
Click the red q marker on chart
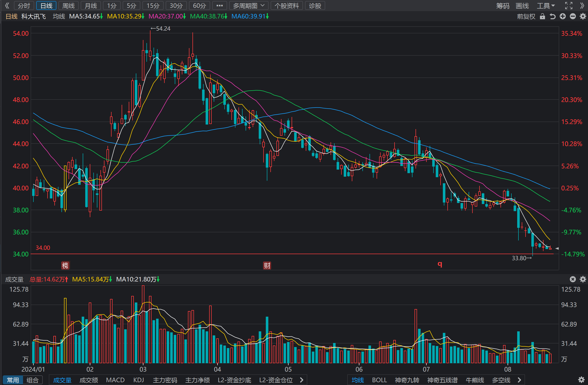click(x=440, y=264)
